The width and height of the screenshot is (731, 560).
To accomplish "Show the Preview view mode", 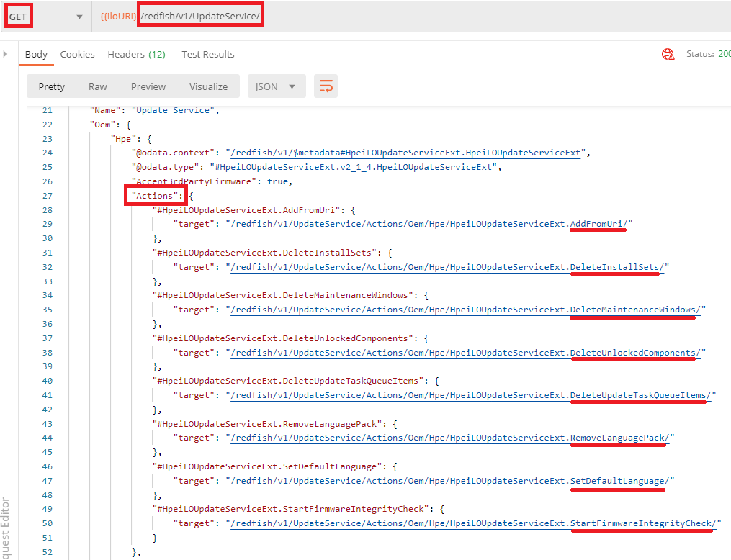I will (x=148, y=86).
